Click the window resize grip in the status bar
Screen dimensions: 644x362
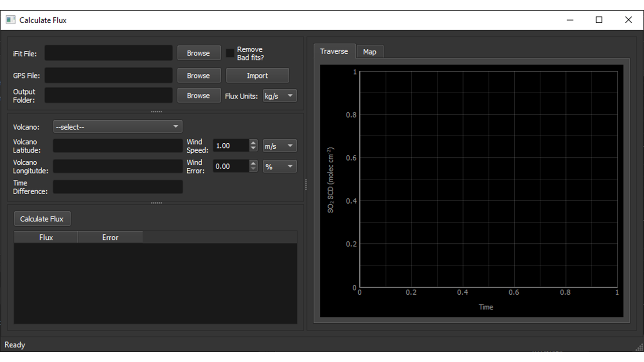click(x=639, y=347)
